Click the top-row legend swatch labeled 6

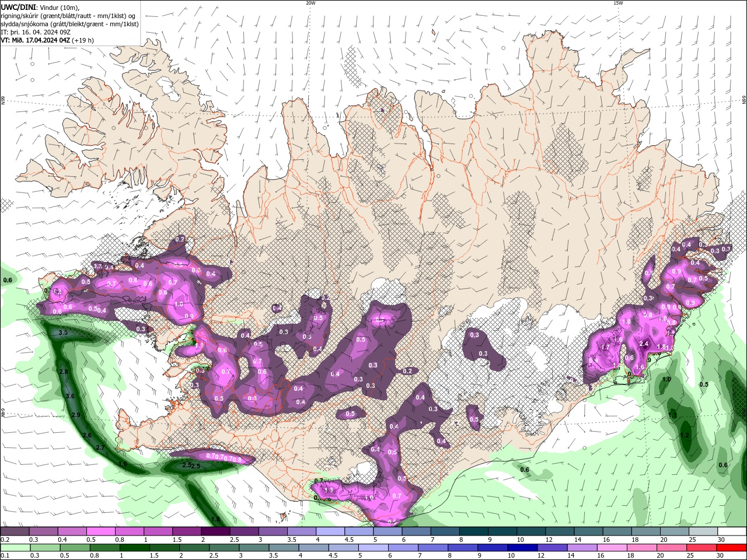[416, 531]
